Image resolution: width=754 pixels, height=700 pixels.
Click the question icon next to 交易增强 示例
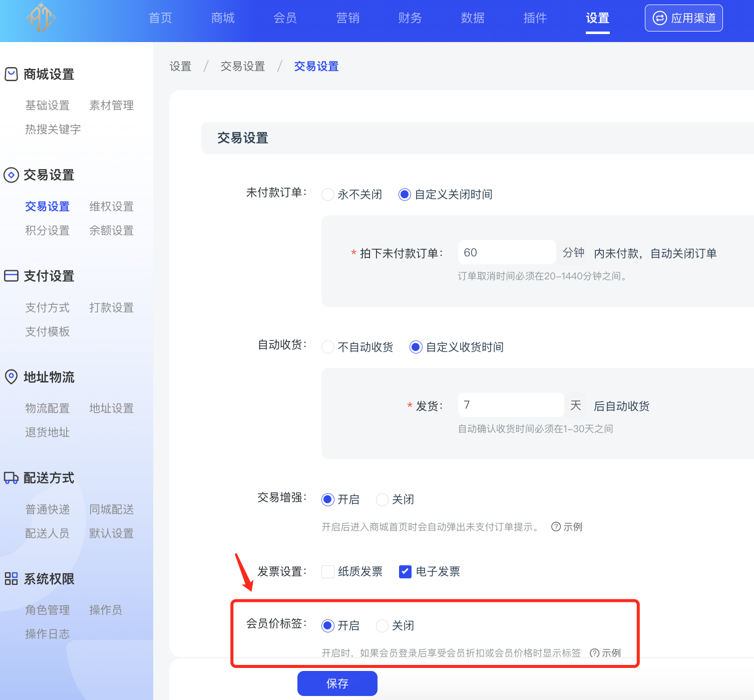(x=556, y=527)
